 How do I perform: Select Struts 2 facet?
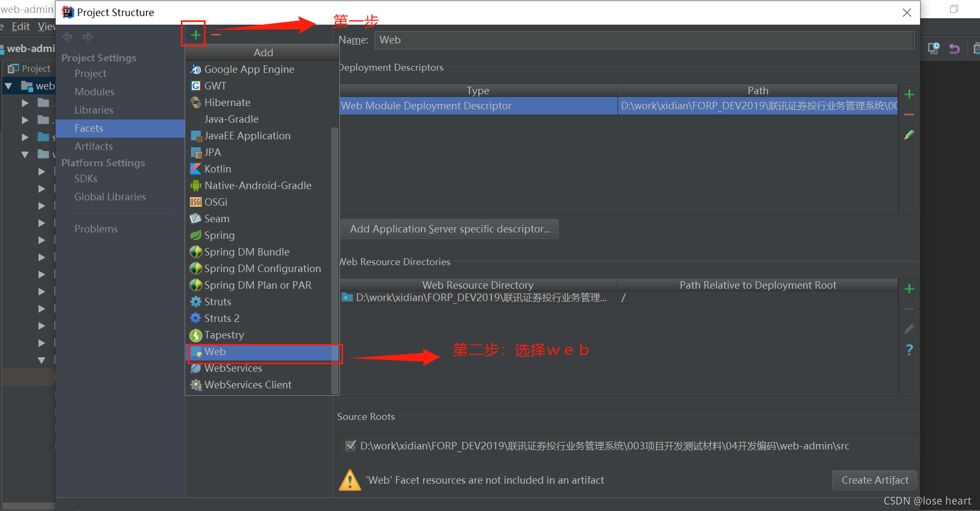coord(259,318)
